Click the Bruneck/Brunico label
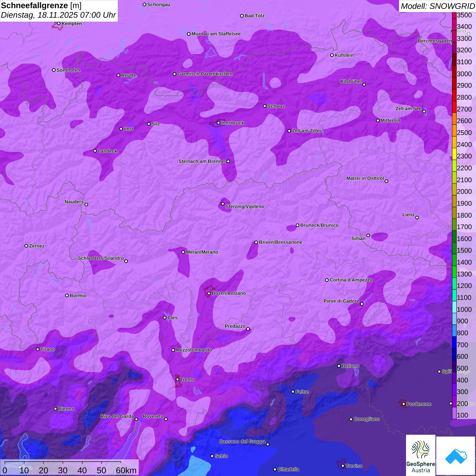This screenshot has width=476, height=476. (319, 225)
